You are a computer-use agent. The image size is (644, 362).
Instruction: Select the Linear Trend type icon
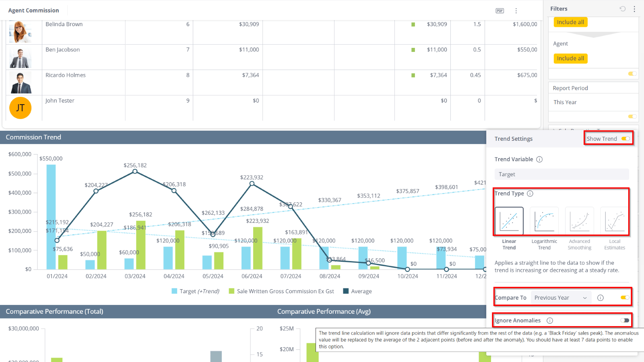pyautogui.click(x=509, y=221)
